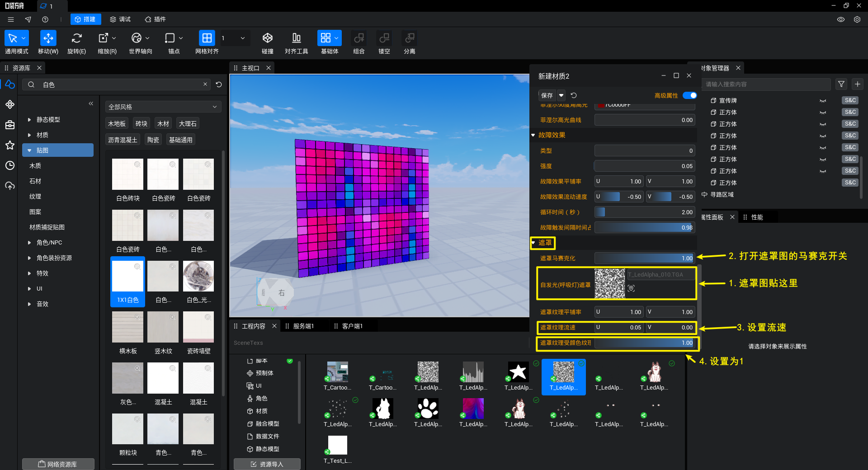
Task: Expand the 特效 category
Action: click(29, 273)
